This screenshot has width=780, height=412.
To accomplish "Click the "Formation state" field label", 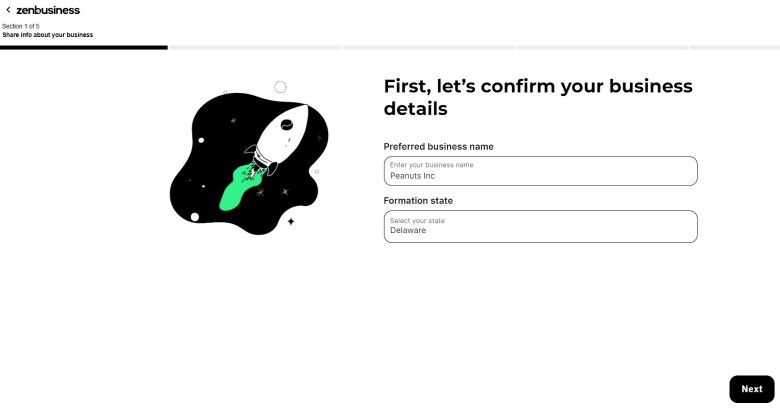I will pyautogui.click(x=418, y=201).
